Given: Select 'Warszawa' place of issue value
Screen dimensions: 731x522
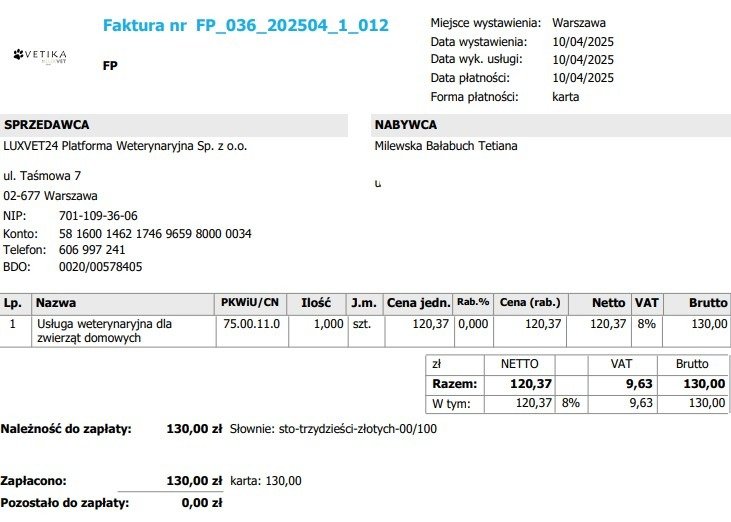Looking at the screenshot, I should pos(579,23).
